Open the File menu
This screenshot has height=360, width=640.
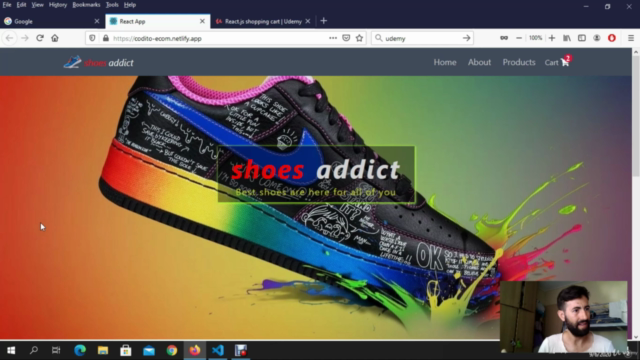7,5
